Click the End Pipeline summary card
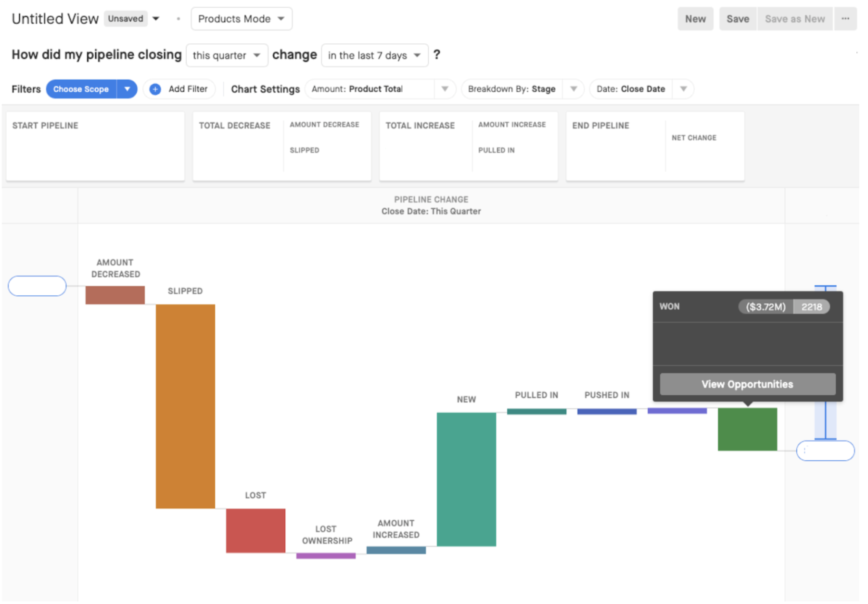Screen dimensions: 868x604 [655, 146]
